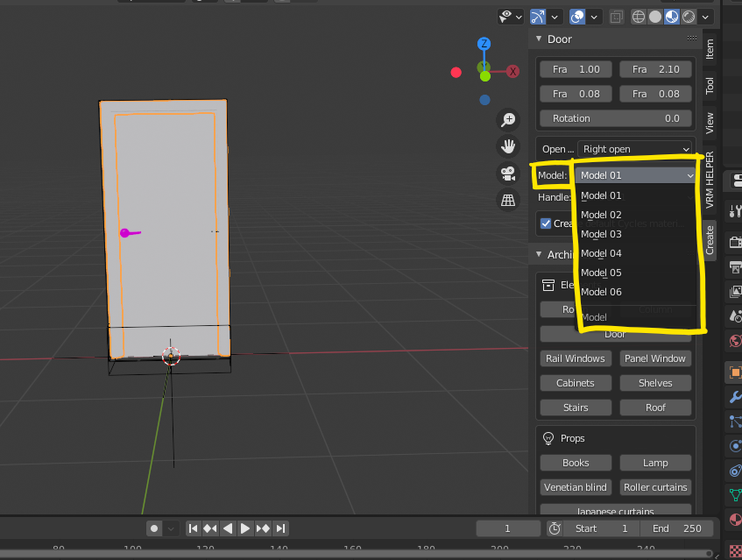Click the Stairs button
The width and height of the screenshot is (742, 560).
coord(576,408)
